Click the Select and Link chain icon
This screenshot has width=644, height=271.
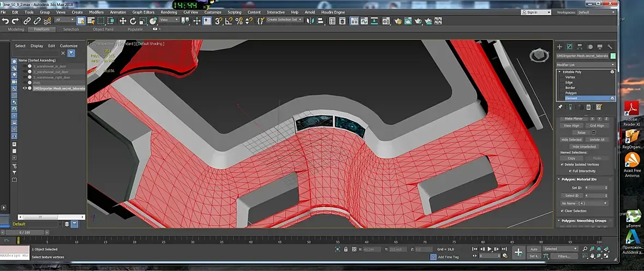[26, 21]
